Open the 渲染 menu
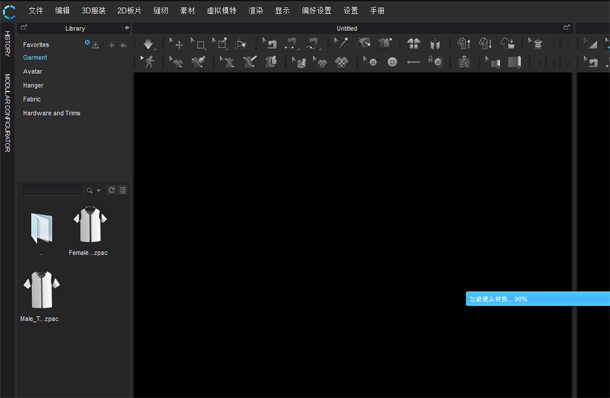 pos(256,11)
